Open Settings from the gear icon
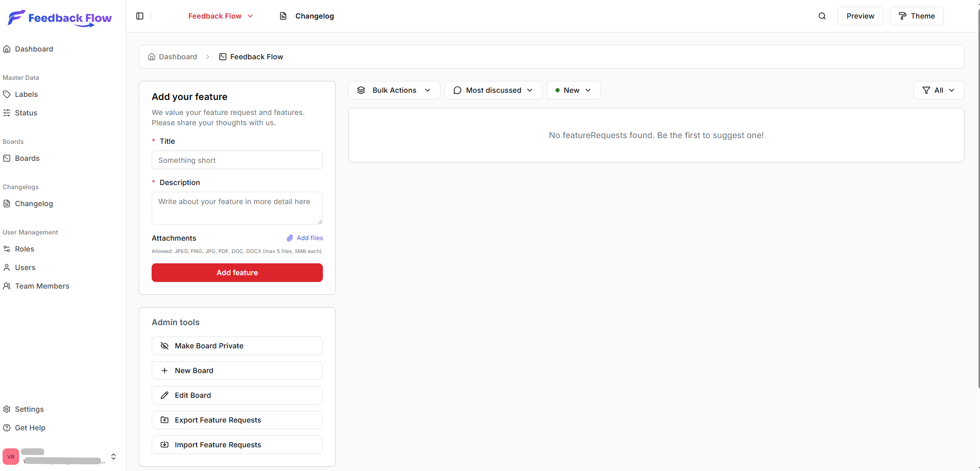 [7, 409]
